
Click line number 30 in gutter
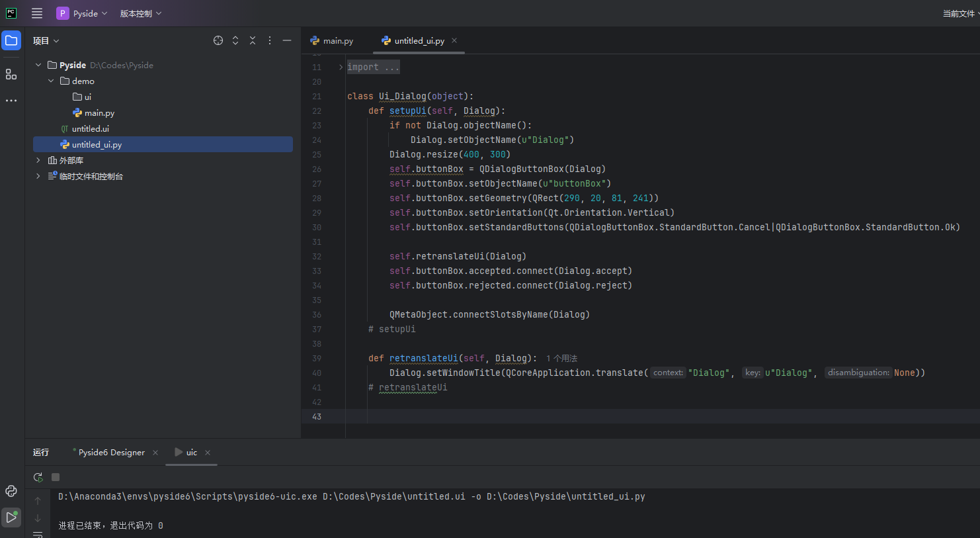click(317, 227)
